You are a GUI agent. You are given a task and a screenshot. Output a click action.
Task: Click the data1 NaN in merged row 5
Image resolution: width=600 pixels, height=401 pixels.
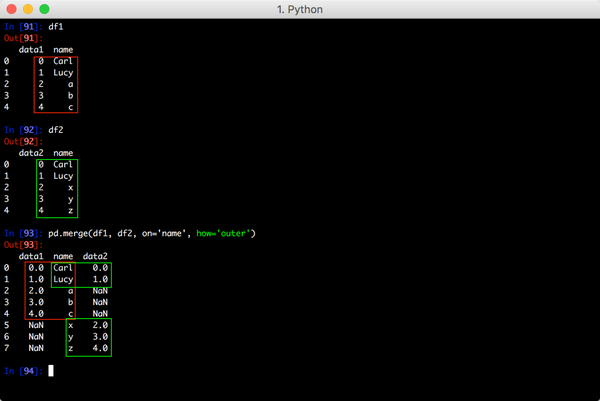pos(36,325)
